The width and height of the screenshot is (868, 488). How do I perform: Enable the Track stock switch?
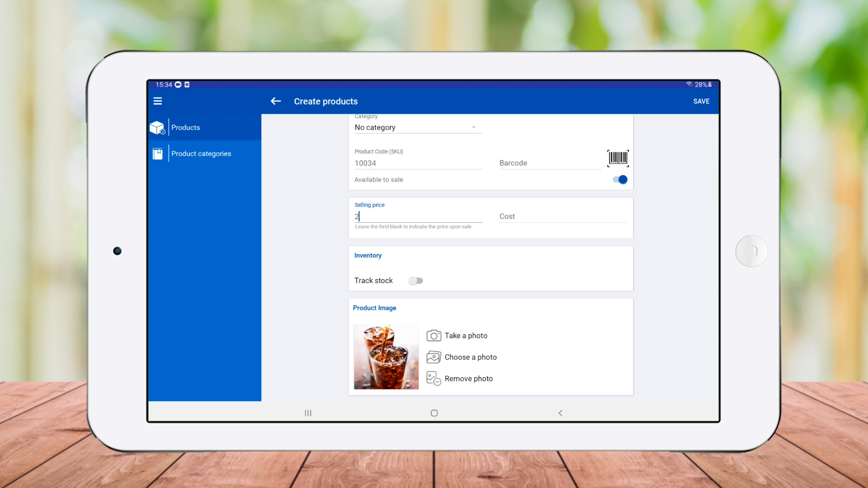tap(415, 281)
